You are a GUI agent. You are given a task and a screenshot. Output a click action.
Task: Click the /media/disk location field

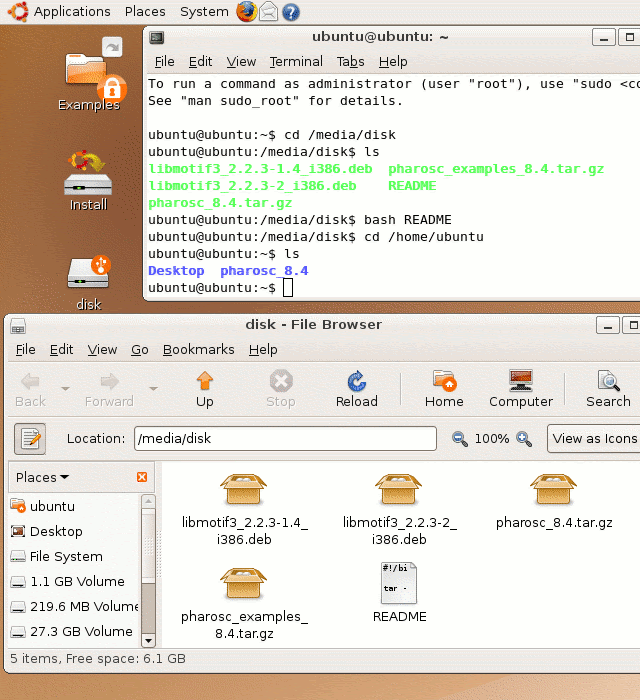[x=285, y=438]
